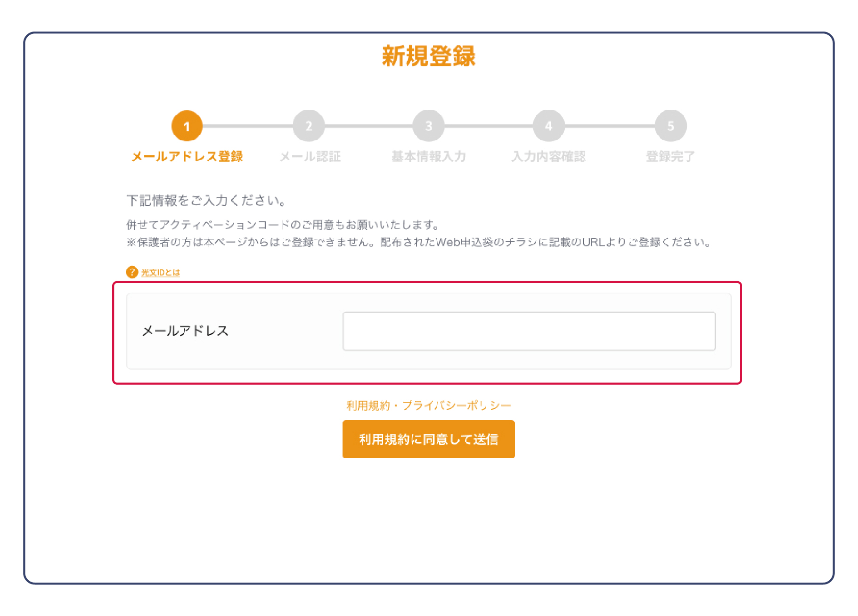Focus the メールアドレス input field

point(529,331)
